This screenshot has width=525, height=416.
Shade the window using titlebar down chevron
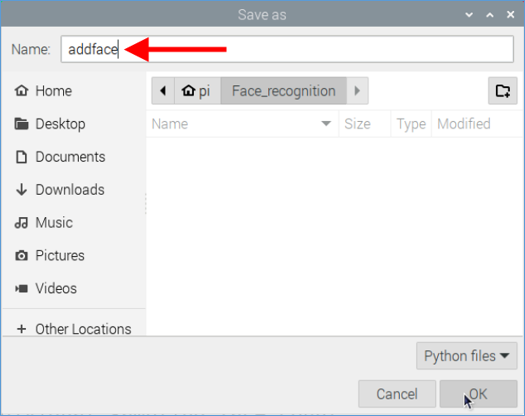click(x=469, y=15)
